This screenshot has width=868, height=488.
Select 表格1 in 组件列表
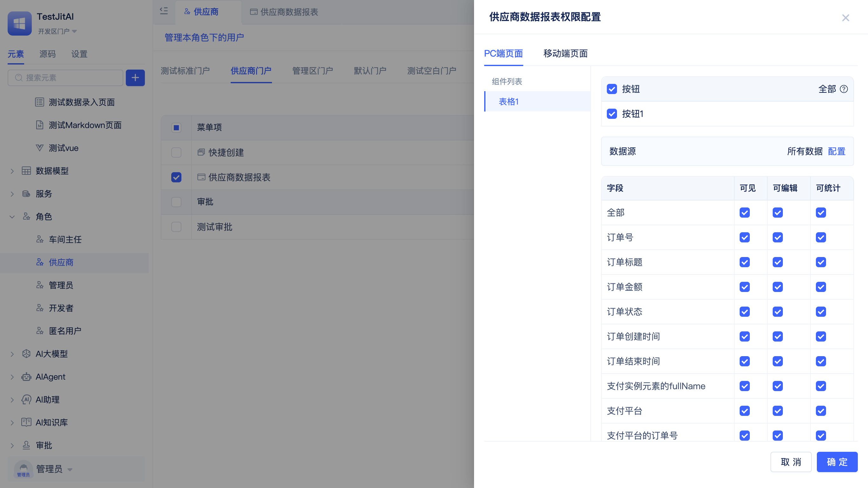[537, 101]
